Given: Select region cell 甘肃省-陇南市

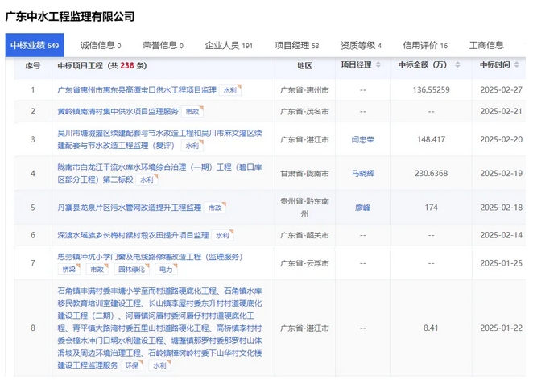Looking at the screenshot, I should (x=304, y=174).
